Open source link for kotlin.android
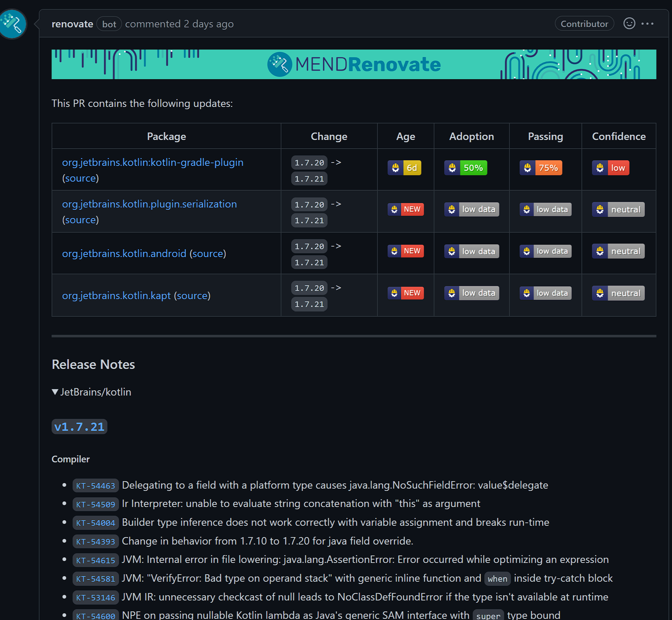Image resolution: width=672 pixels, height=620 pixels. pyautogui.click(x=208, y=253)
